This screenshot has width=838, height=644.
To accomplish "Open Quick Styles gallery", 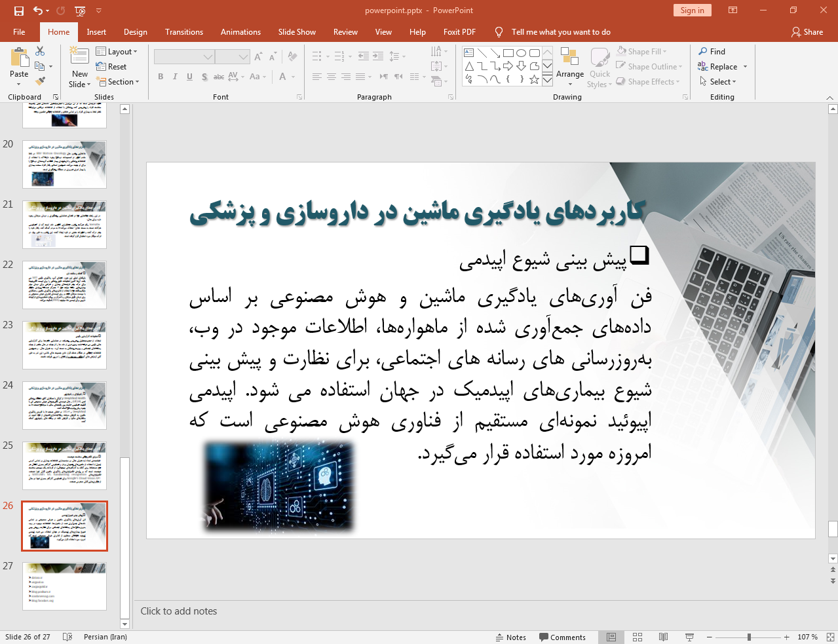I will click(x=600, y=67).
